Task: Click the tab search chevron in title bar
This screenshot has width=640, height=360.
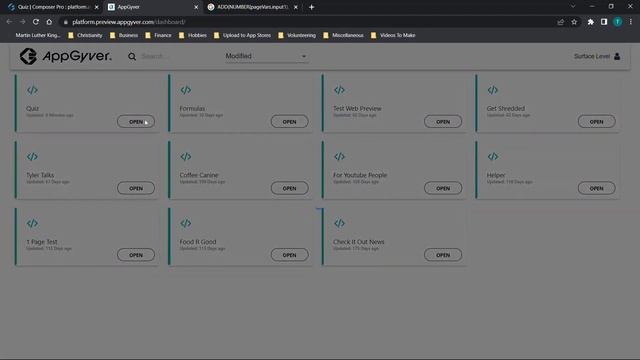Action: coord(573,7)
